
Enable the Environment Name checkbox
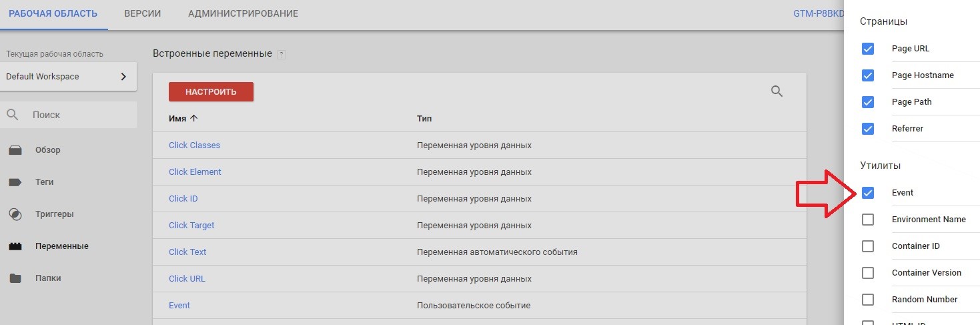coord(868,220)
